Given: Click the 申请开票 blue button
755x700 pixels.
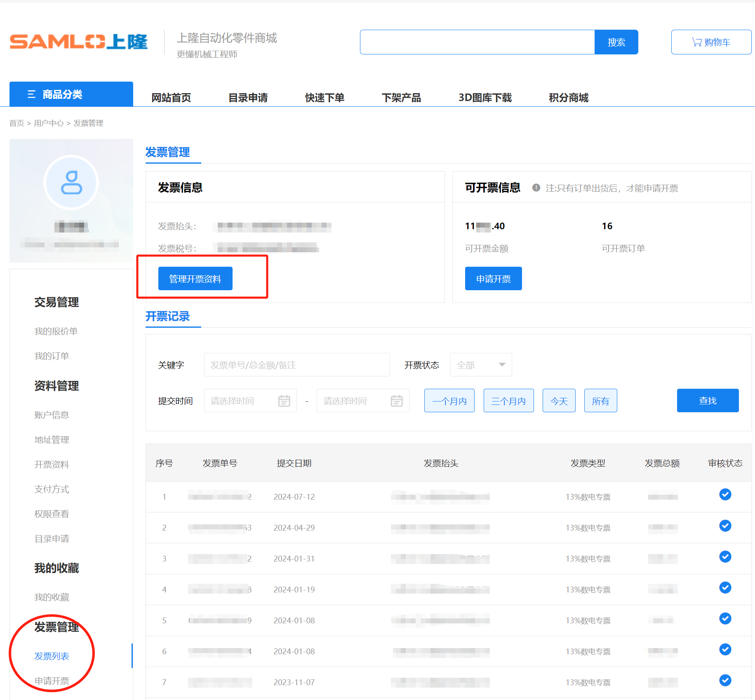Looking at the screenshot, I should point(493,279).
